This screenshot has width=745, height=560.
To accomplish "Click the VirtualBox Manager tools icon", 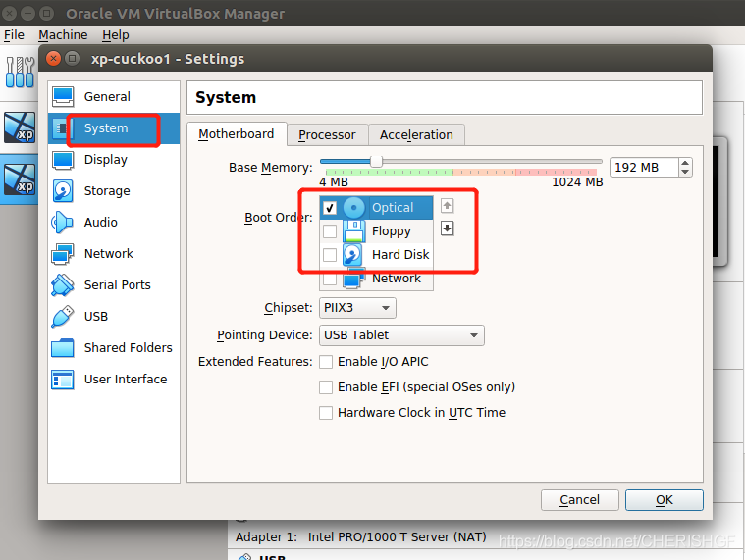I will tap(20, 72).
